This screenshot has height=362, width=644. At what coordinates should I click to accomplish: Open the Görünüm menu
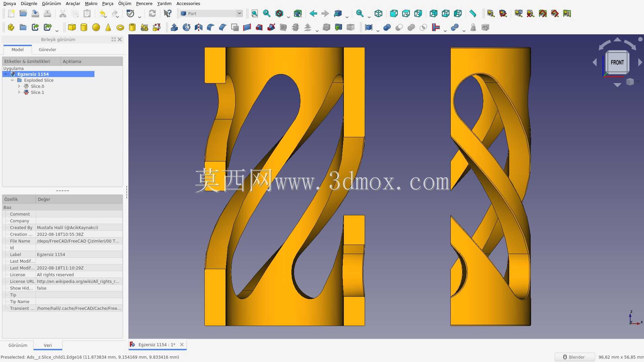click(x=51, y=3)
